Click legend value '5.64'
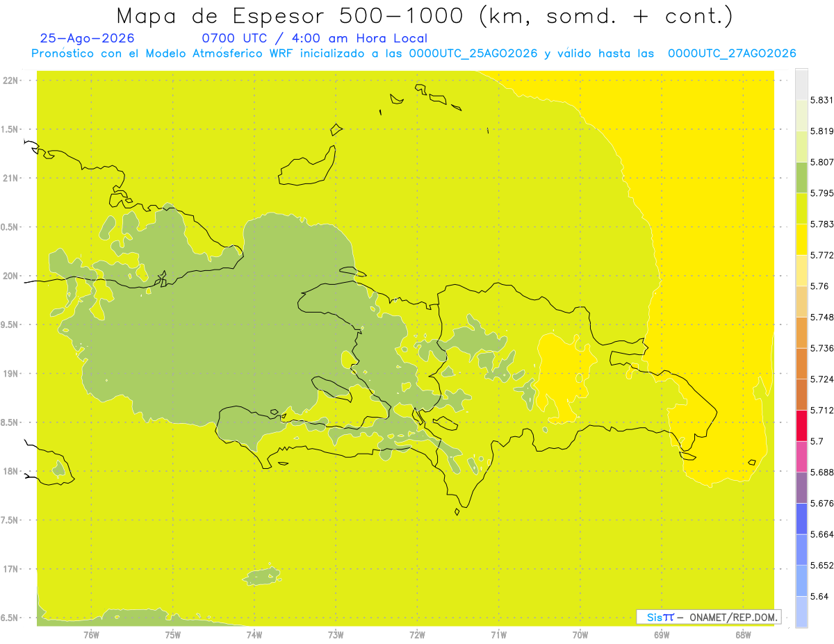Viewport: 834px width, 644px height. tap(819, 596)
